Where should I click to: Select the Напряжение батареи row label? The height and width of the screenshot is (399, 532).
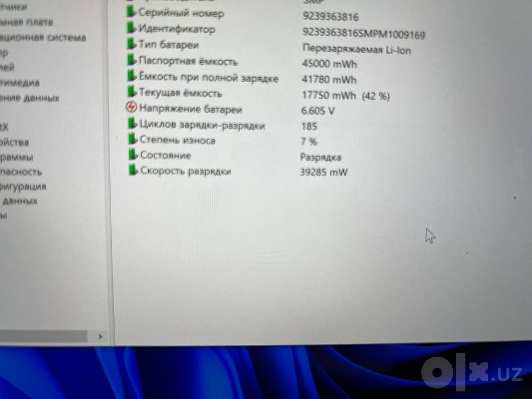(191, 109)
